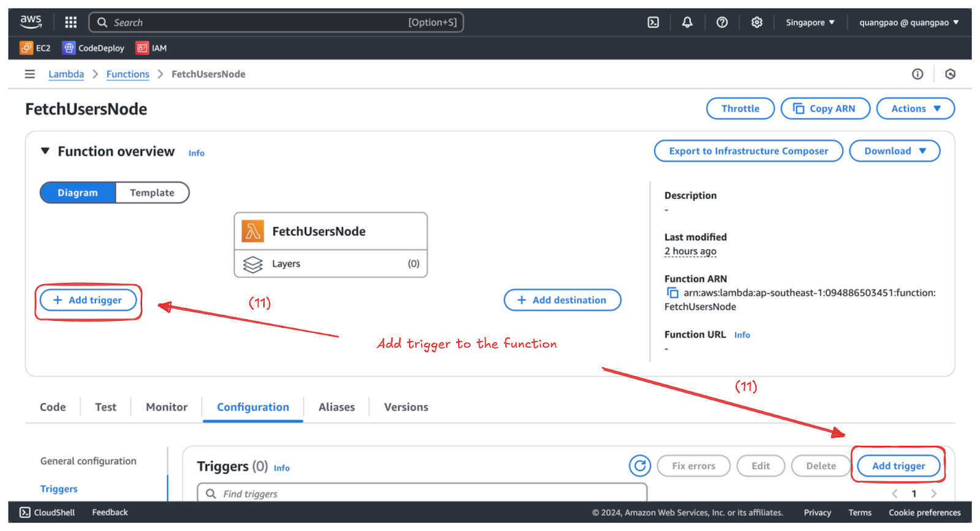Click the FetchUsersNode Lambda icon in diagram

(253, 232)
